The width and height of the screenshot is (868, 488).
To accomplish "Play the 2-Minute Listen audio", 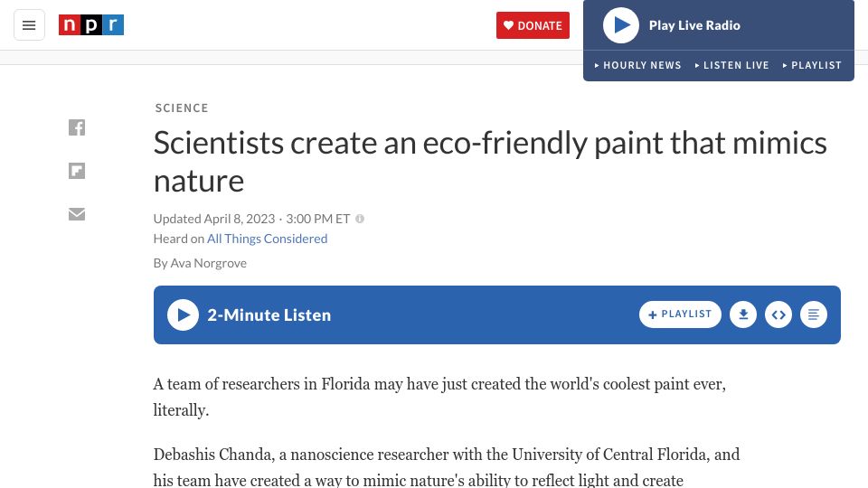I will pyautogui.click(x=184, y=314).
